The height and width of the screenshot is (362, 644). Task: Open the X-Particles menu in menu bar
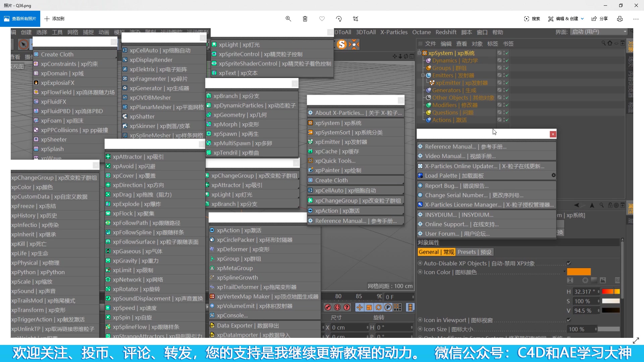pyautogui.click(x=394, y=32)
